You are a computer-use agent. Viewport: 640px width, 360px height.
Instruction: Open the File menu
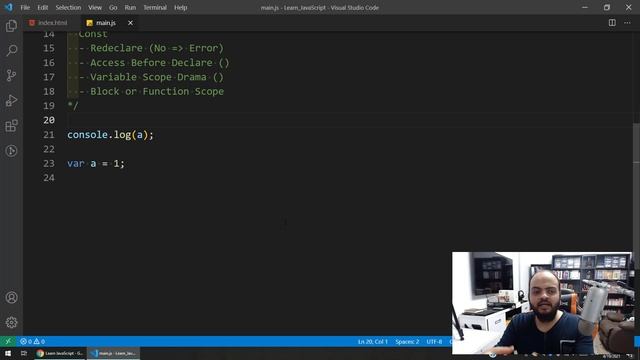[x=25, y=7]
